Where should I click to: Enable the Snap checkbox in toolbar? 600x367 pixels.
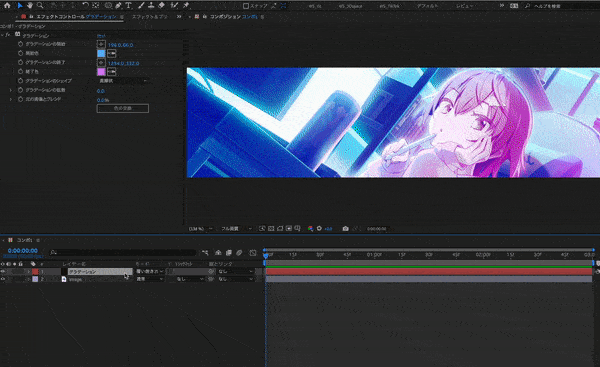[246, 6]
